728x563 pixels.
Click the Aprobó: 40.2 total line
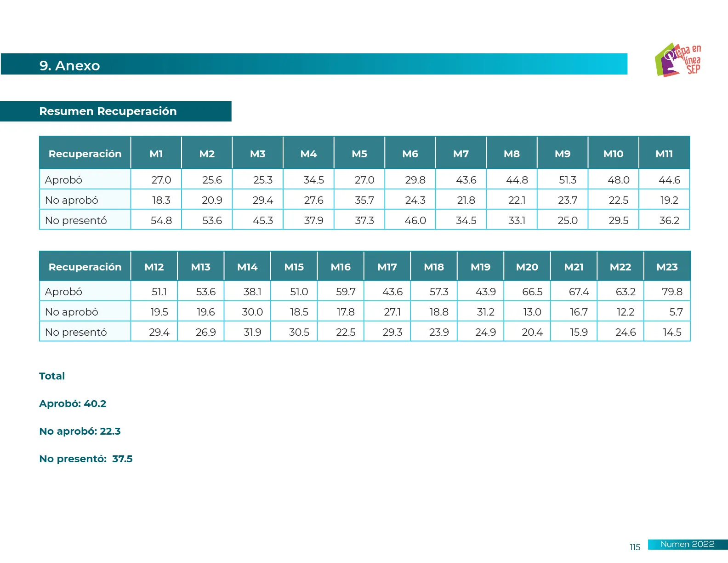(73, 403)
